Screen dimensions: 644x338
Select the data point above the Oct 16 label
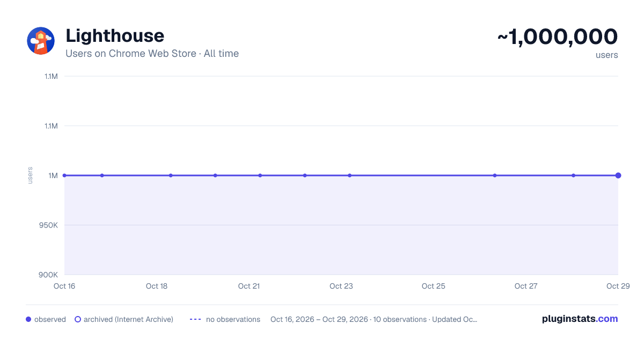pyautogui.click(x=64, y=175)
